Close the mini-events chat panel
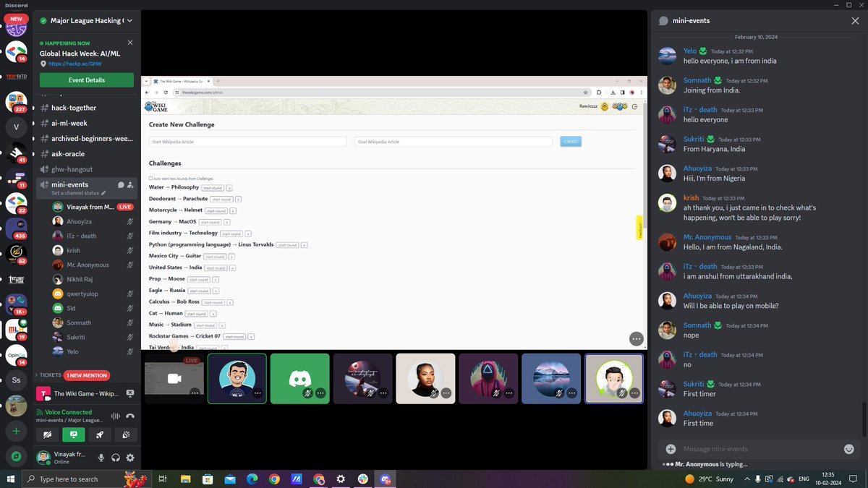 [x=855, y=21]
